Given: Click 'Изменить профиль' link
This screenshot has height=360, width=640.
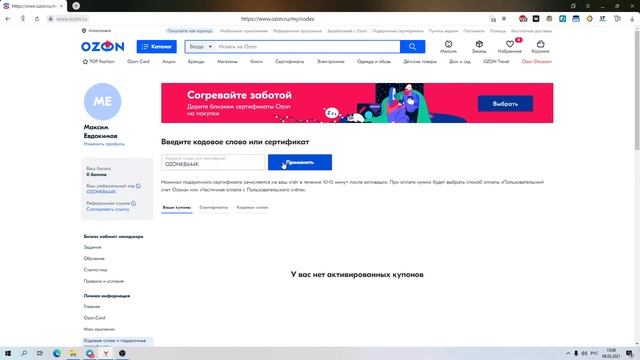Looking at the screenshot, I should 104,144.
